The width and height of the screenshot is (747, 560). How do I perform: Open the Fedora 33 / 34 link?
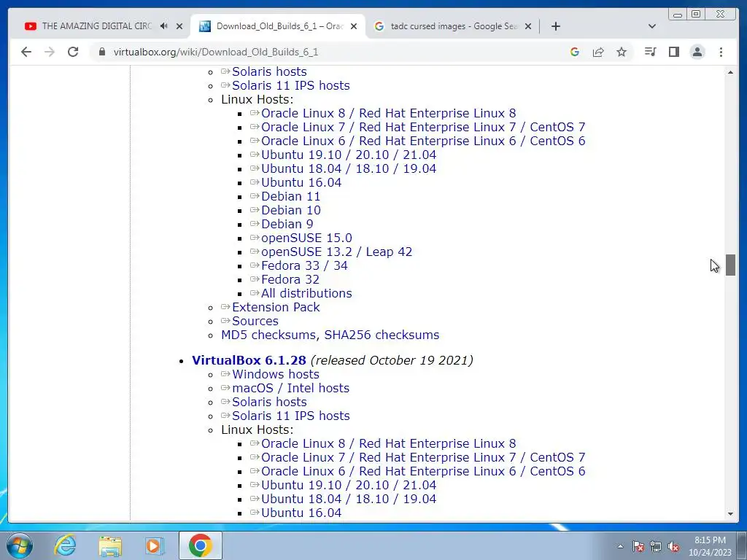pyautogui.click(x=304, y=265)
